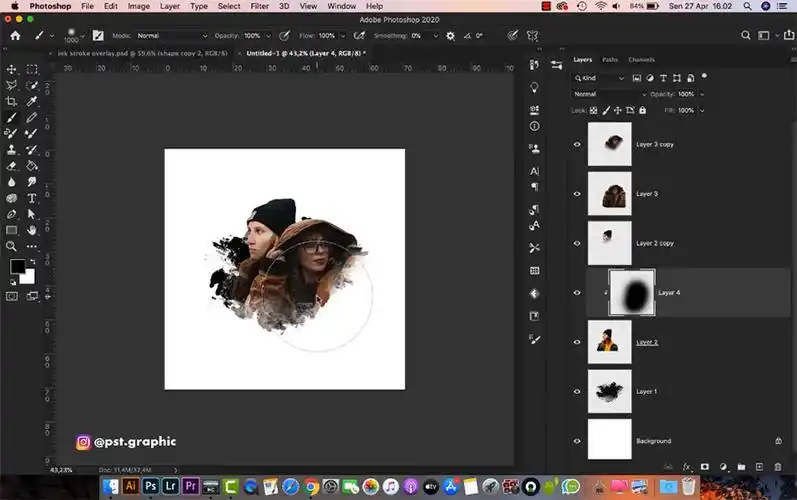Open the layer blend mode Normal dropdown
The image size is (797, 500).
(608, 94)
